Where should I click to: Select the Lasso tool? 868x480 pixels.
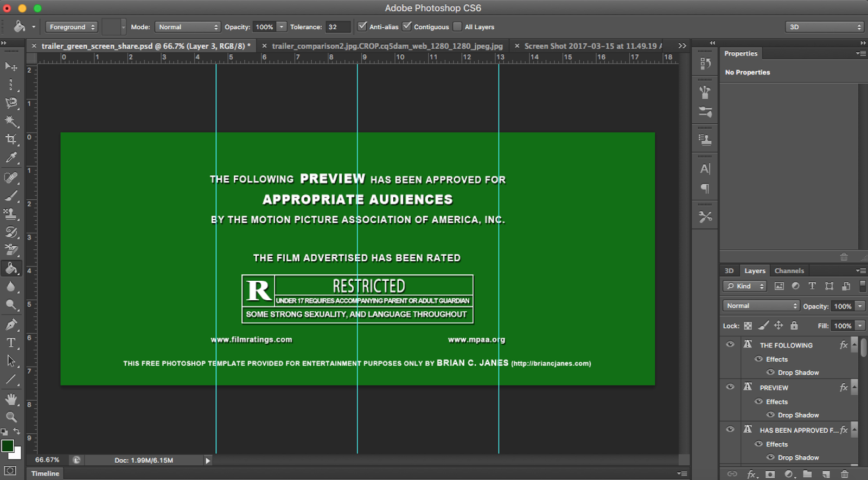11,103
